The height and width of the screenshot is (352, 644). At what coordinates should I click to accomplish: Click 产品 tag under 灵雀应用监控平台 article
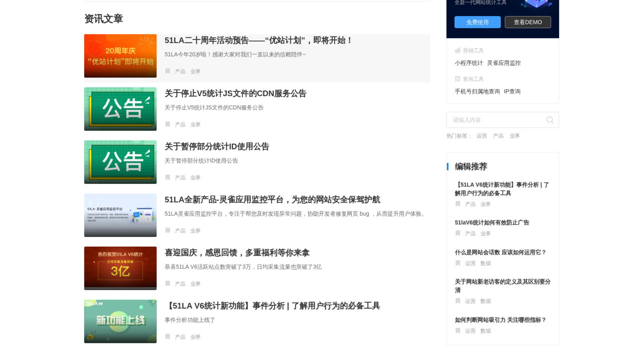pyautogui.click(x=180, y=231)
